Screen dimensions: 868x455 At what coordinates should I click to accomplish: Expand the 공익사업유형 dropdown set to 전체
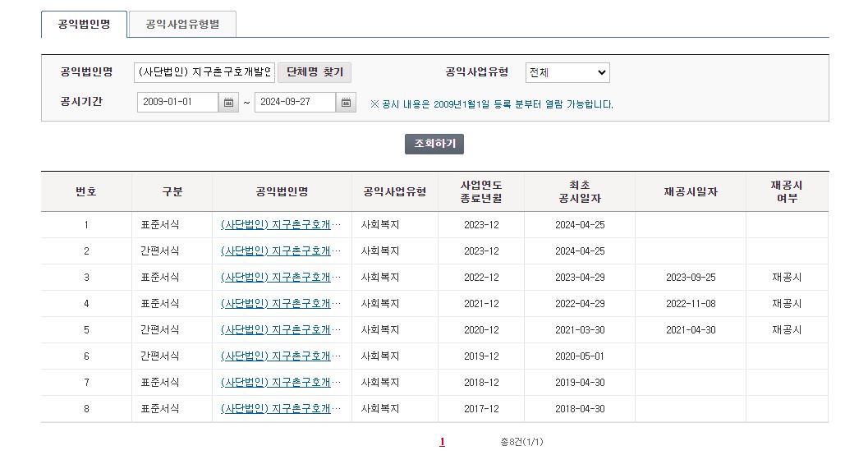pos(567,72)
